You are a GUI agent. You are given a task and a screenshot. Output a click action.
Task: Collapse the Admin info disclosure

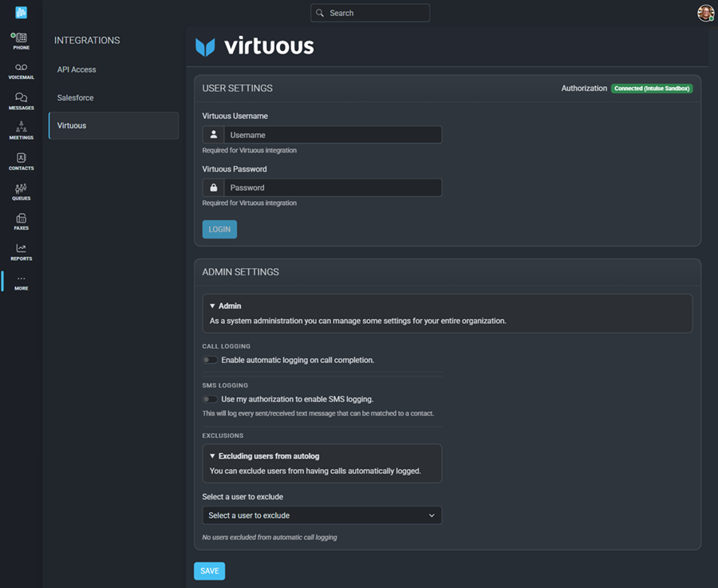coord(225,306)
